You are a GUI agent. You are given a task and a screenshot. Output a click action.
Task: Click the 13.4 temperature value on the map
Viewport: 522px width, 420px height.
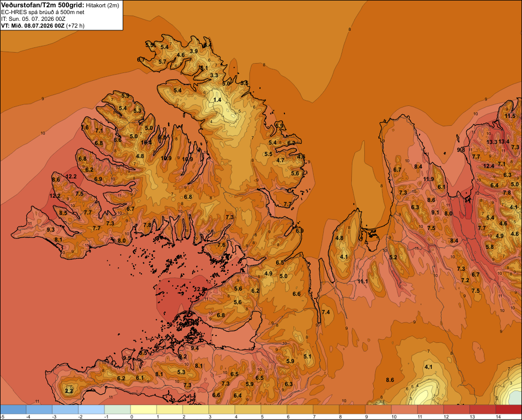504,141
